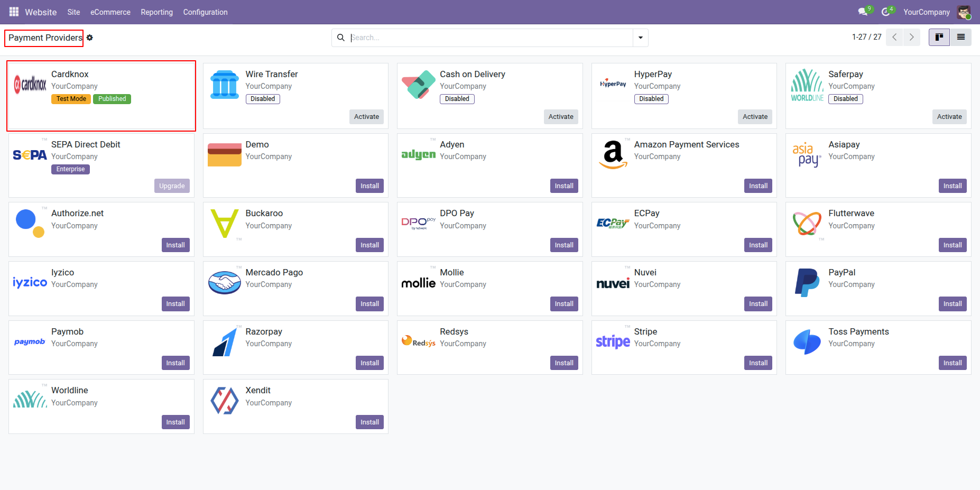This screenshot has height=490, width=980.
Task: Open the apps grid menu icon
Action: (14, 12)
